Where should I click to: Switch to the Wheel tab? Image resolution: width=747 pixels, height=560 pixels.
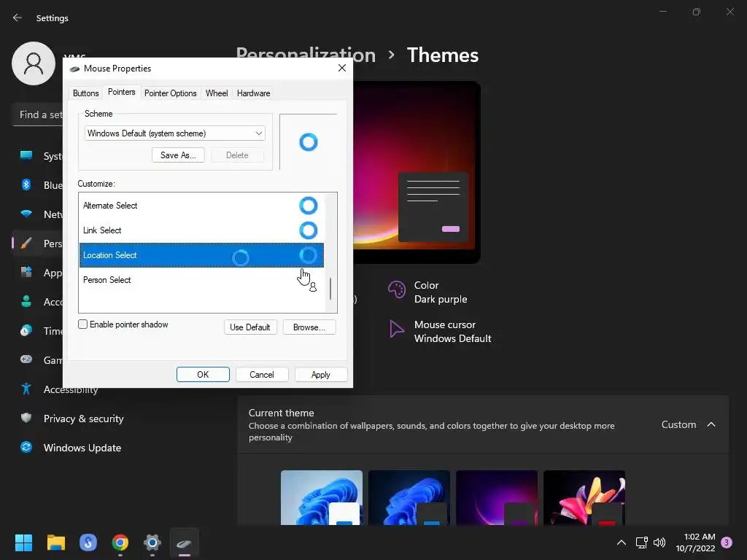pos(216,93)
